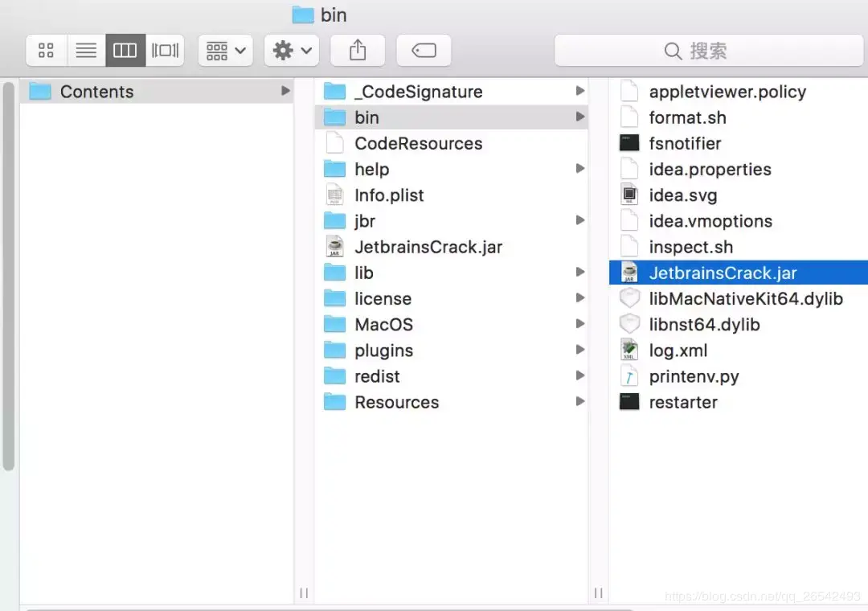Select the idea.properties file
The image size is (868, 611).
tap(739, 169)
